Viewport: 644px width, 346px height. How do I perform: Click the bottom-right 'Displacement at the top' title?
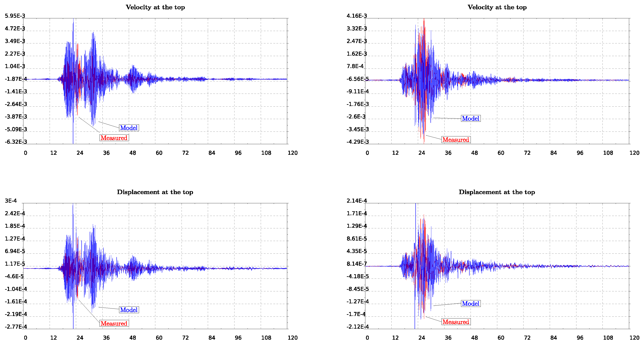(497, 192)
